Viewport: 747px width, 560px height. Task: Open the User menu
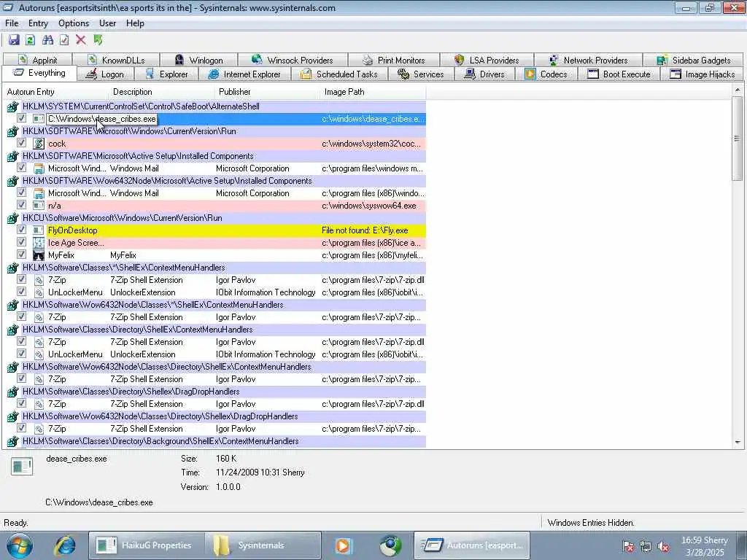(107, 23)
